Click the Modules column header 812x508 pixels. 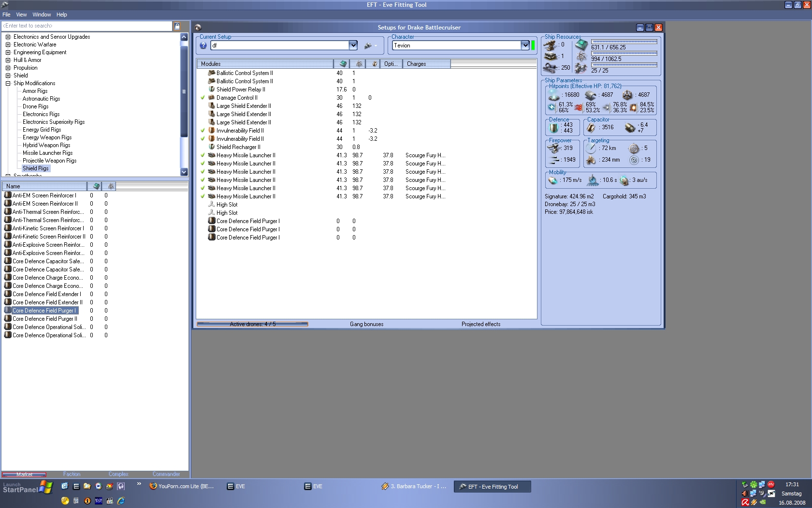[265, 64]
